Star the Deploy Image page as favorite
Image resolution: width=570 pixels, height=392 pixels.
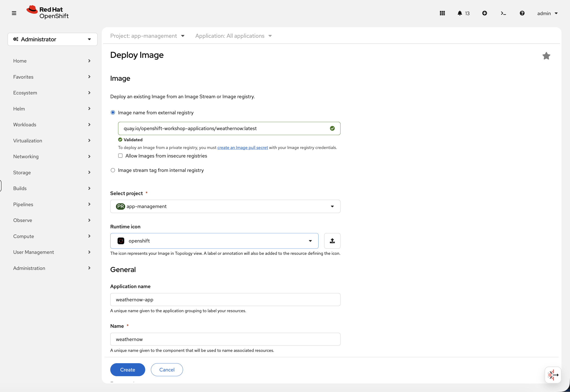pos(546,56)
